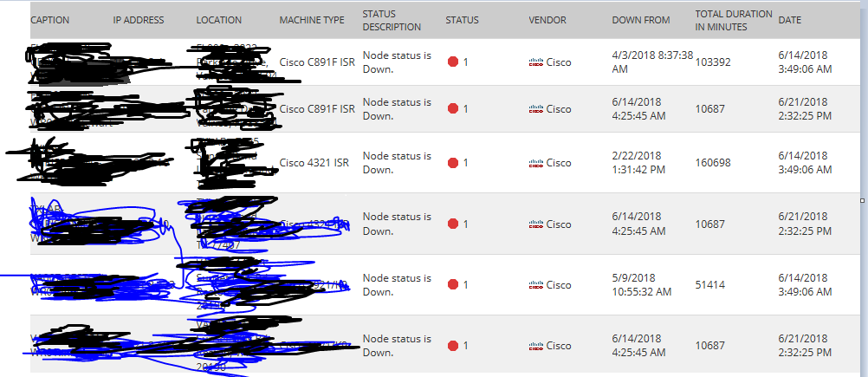This screenshot has height=377, width=868.
Task: Sort by the DATE column header
Action: point(789,20)
